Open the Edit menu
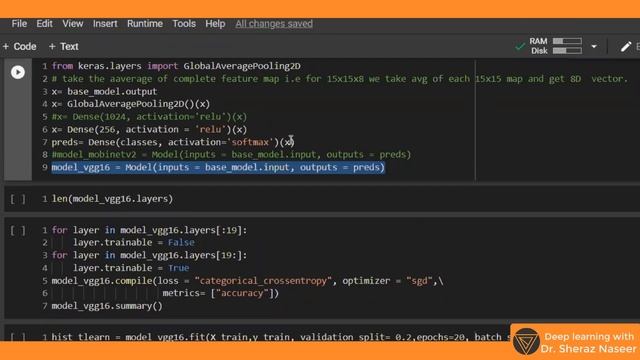 tap(44, 24)
